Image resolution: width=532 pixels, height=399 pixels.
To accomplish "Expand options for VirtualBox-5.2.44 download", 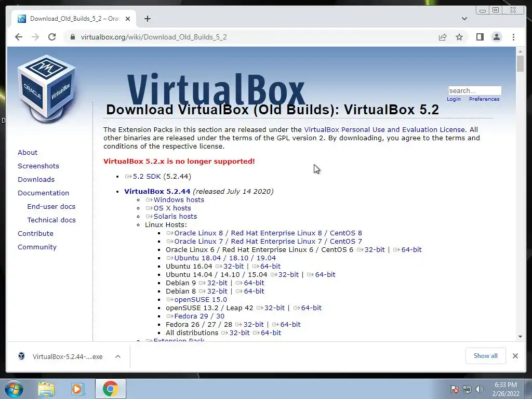I will (x=118, y=356).
